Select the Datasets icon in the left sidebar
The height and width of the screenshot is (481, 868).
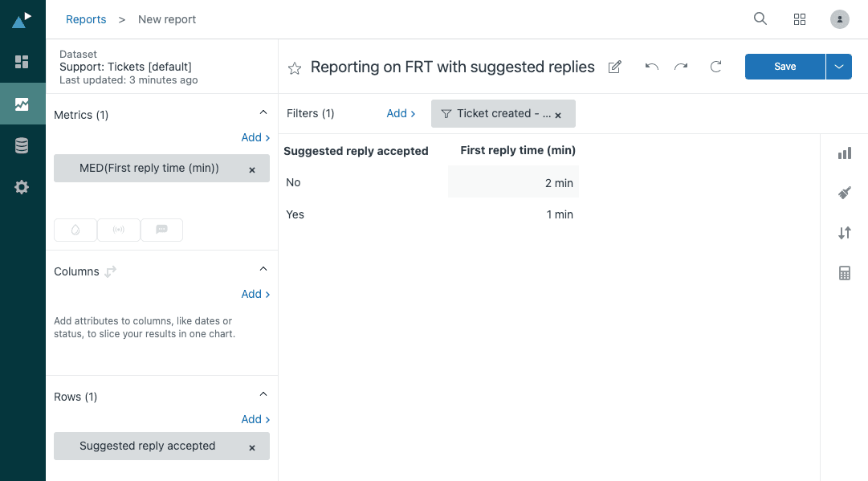pos(22,145)
